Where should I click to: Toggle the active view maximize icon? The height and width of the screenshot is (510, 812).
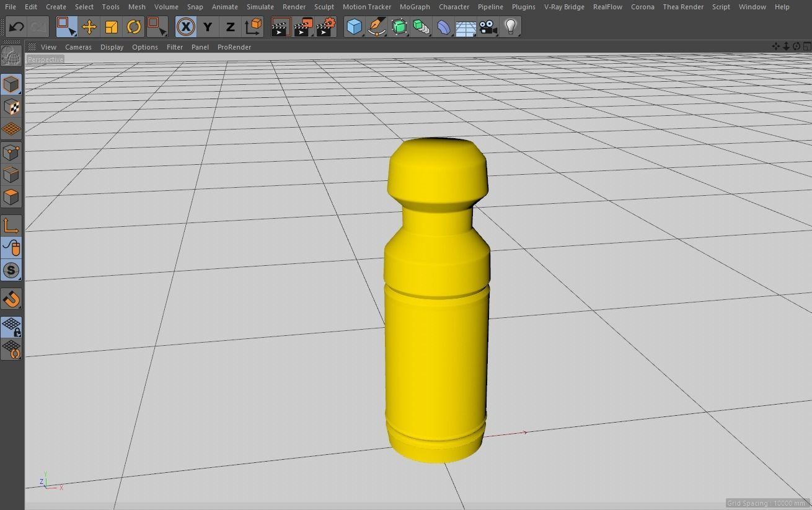tap(807, 46)
